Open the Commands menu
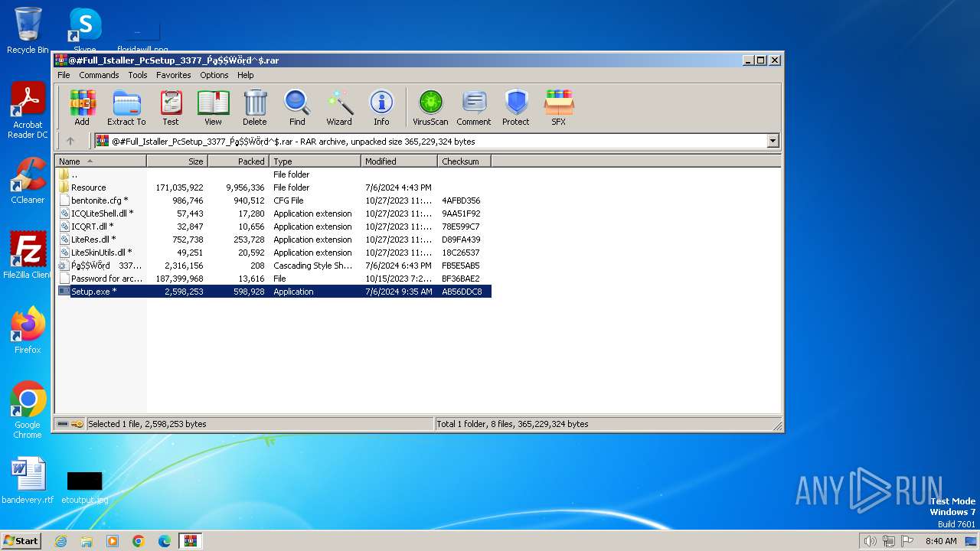Screen dimensions: 980x551 [x=99, y=75]
